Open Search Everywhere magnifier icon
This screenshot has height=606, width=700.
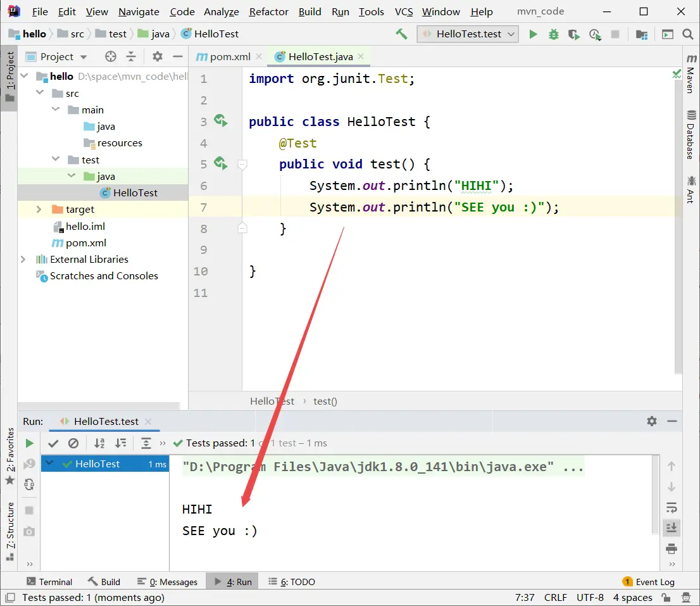coord(688,34)
